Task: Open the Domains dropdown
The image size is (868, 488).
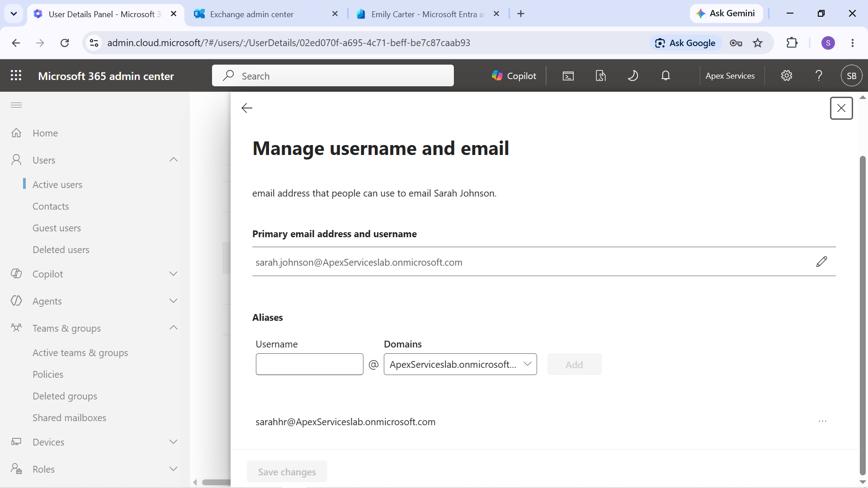Action: click(x=460, y=364)
